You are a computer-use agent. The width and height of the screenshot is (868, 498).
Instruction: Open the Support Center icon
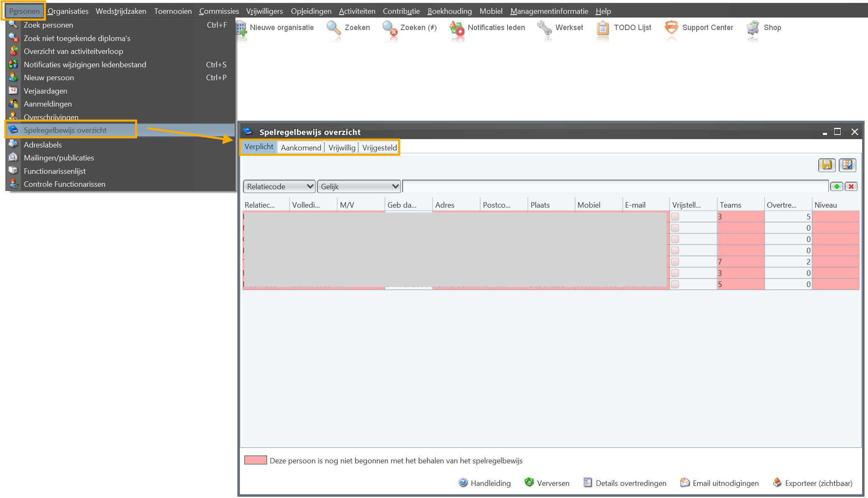click(x=671, y=28)
